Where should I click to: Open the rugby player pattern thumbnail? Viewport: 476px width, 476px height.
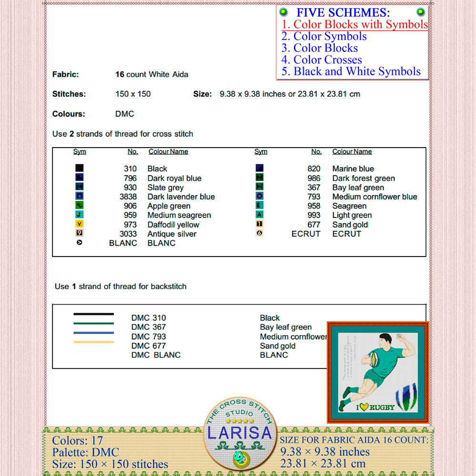[378, 373]
